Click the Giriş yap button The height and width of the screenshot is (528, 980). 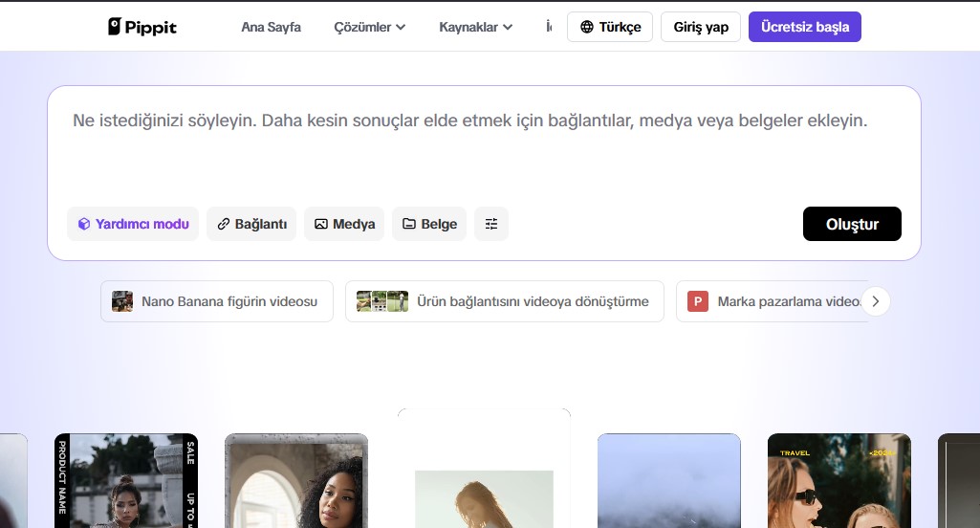pos(701,27)
